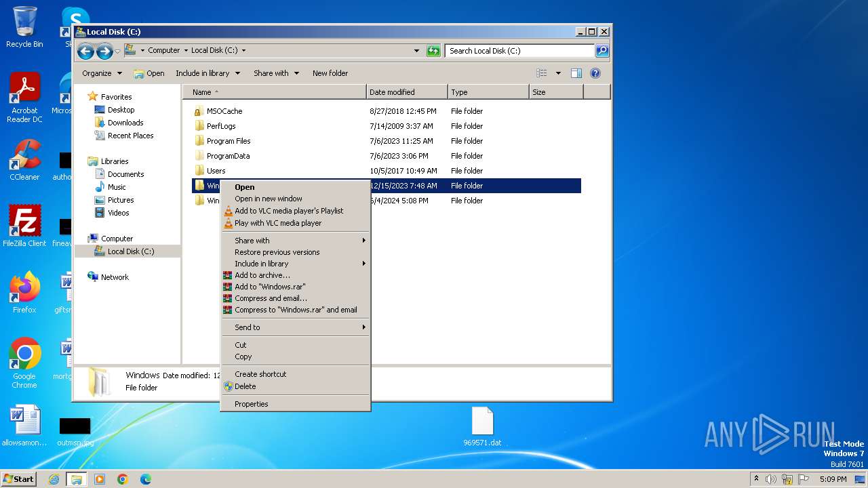
Task: Choose Delete in the context menu
Action: [296, 386]
